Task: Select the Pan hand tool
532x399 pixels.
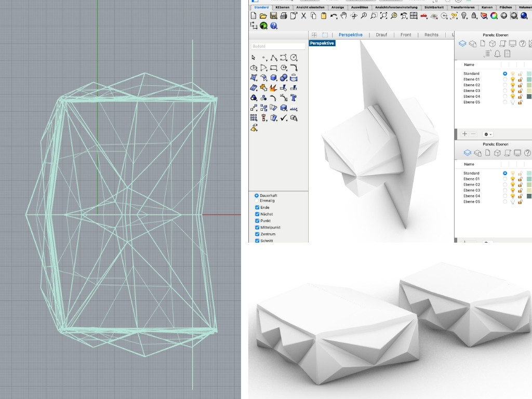Action: click(343, 16)
